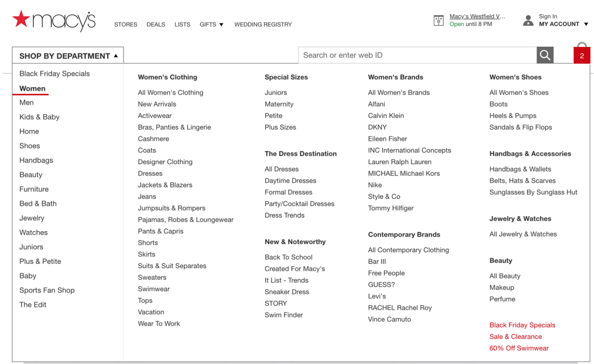Click the store locator icon
This screenshot has width=594, height=364.
point(438,20)
